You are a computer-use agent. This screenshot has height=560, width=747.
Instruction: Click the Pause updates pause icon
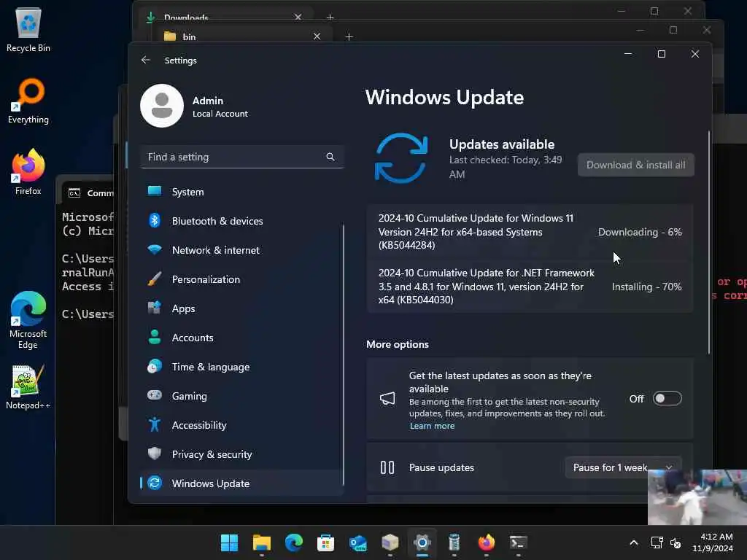tap(387, 467)
